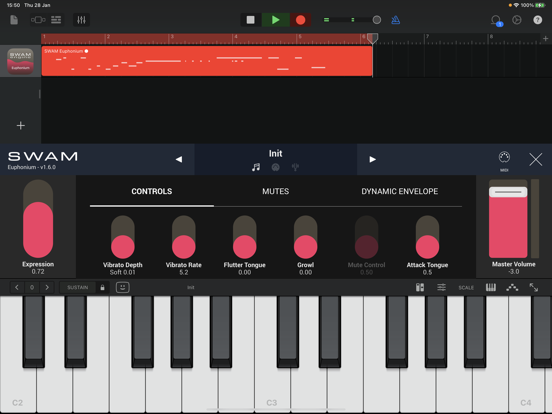Tap the Wi-Fi icon in status bar

click(516, 5)
